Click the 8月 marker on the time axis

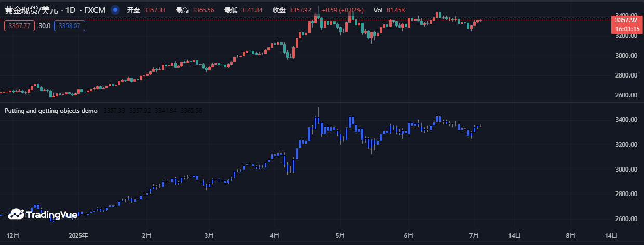coord(571,235)
